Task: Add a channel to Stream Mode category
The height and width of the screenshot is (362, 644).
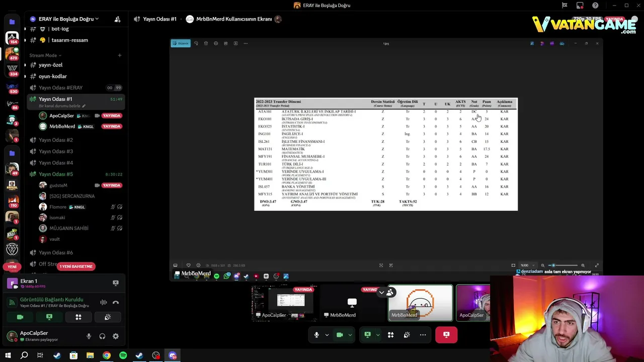Action: (119, 55)
